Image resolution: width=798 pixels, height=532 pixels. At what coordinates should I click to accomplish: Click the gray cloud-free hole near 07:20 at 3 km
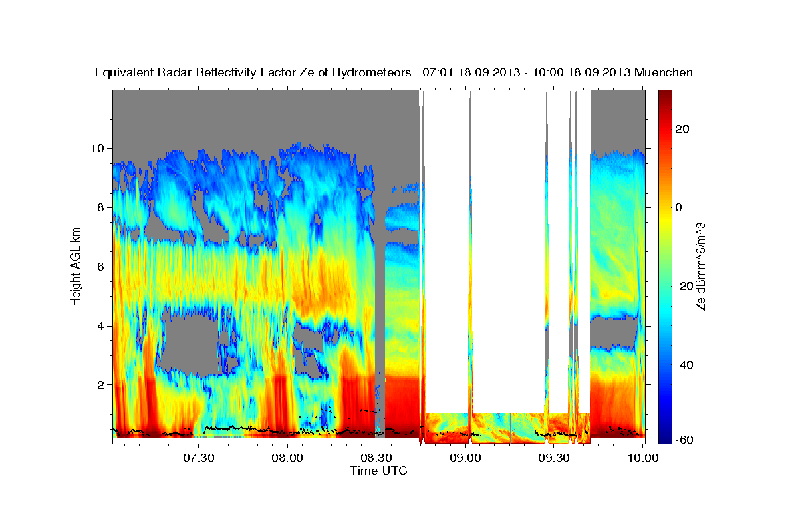pos(190,344)
